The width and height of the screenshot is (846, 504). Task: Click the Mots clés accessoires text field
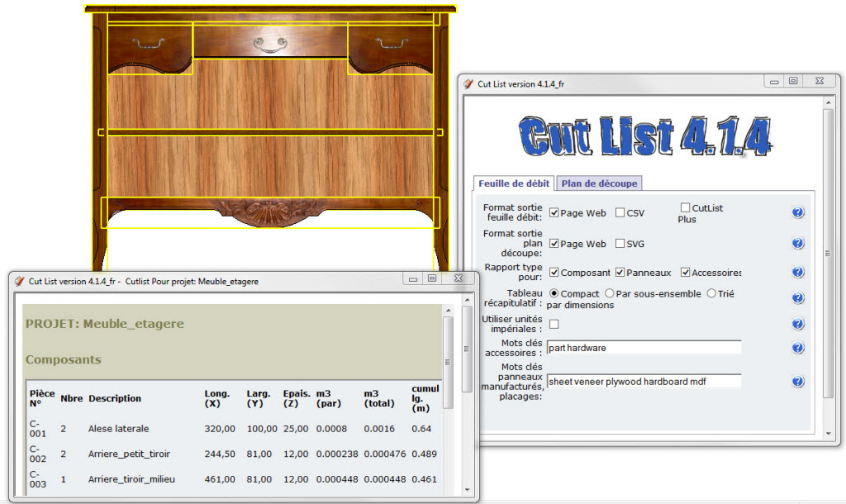(644, 348)
